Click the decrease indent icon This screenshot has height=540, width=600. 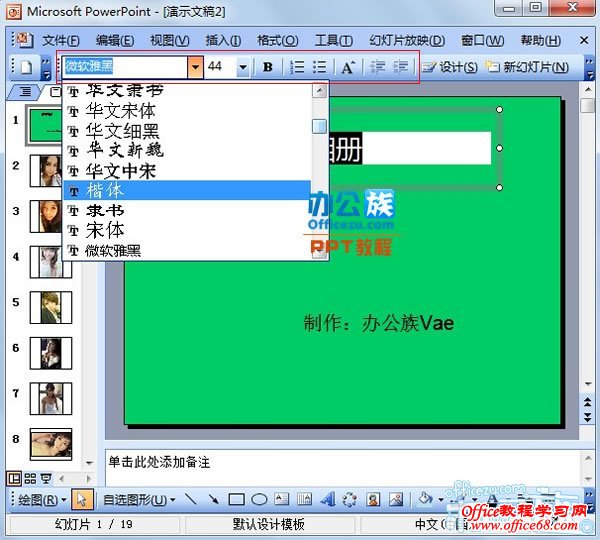[377, 67]
